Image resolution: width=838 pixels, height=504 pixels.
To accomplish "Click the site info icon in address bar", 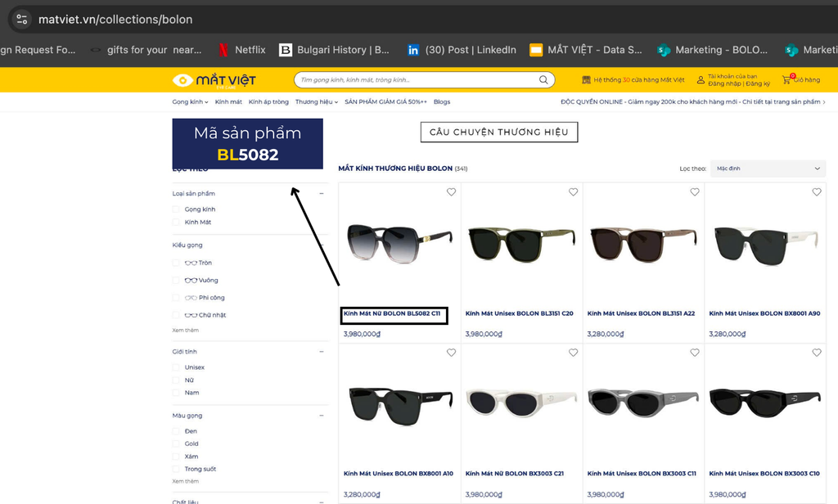I will [22, 20].
